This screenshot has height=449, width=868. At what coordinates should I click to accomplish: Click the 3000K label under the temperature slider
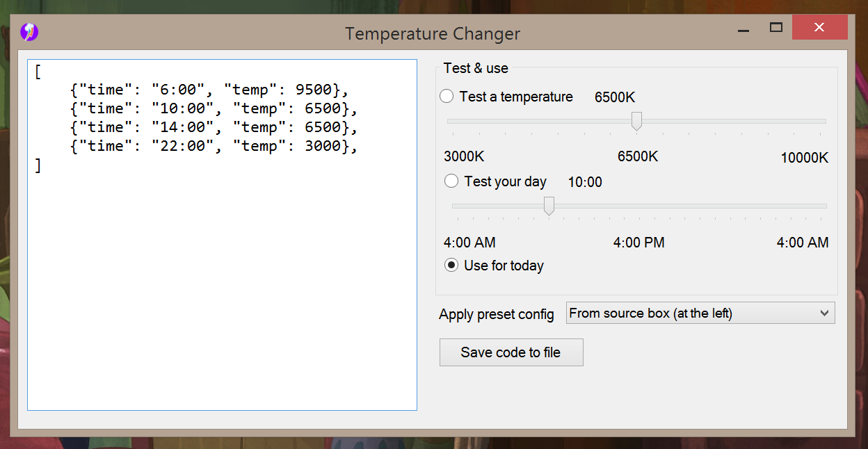click(464, 156)
